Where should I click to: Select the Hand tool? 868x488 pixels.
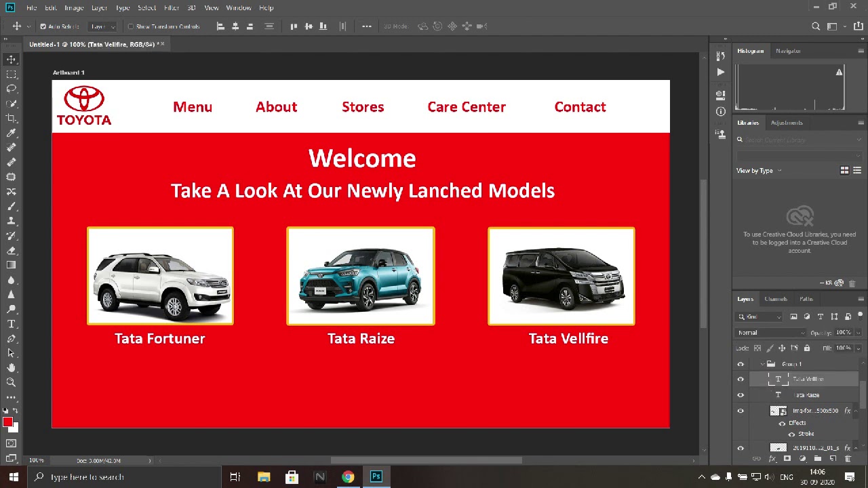coord(12,368)
